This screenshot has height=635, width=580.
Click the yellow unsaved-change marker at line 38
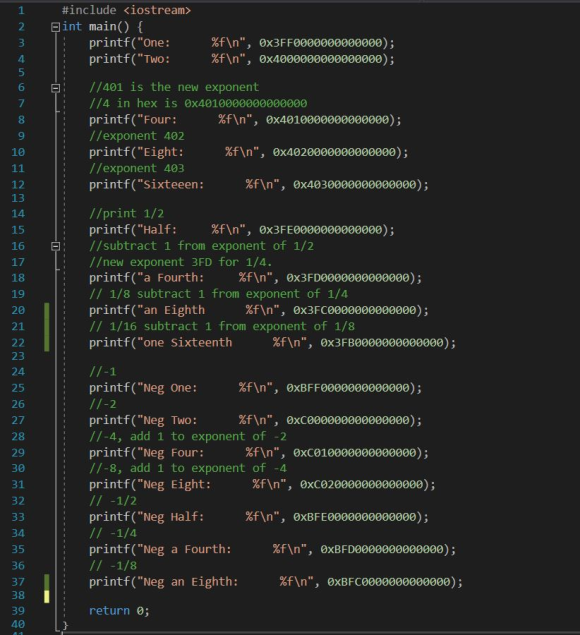point(47,597)
